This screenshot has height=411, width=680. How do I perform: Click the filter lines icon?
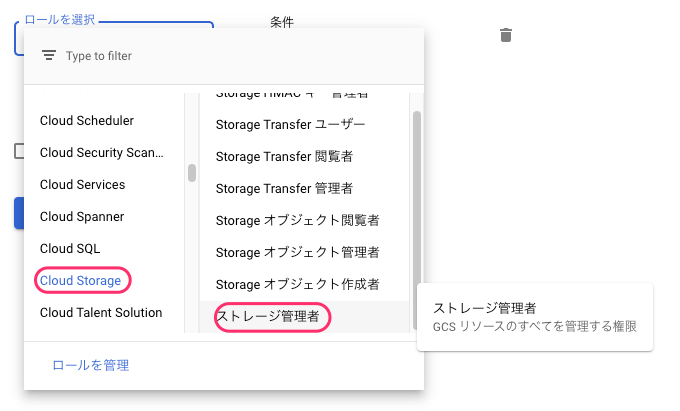pos(49,55)
